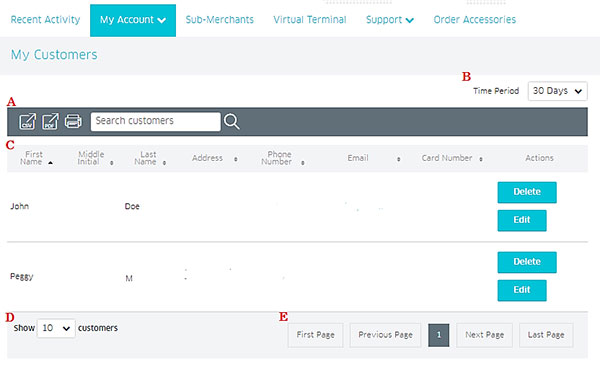Sort by Email column
Image resolution: width=600 pixels, height=367 pixels.
(x=374, y=158)
